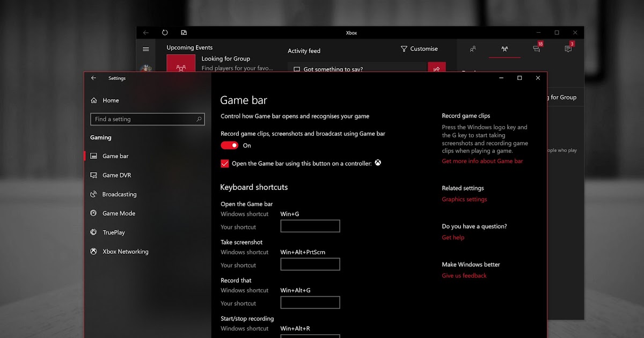Open TruePlay settings
The height and width of the screenshot is (338, 644).
click(113, 233)
